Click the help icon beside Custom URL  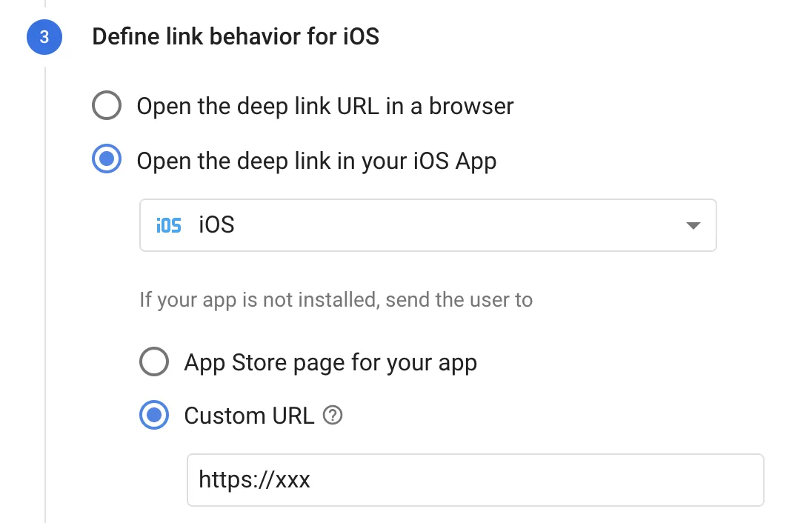pyautogui.click(x=333, y=416)
